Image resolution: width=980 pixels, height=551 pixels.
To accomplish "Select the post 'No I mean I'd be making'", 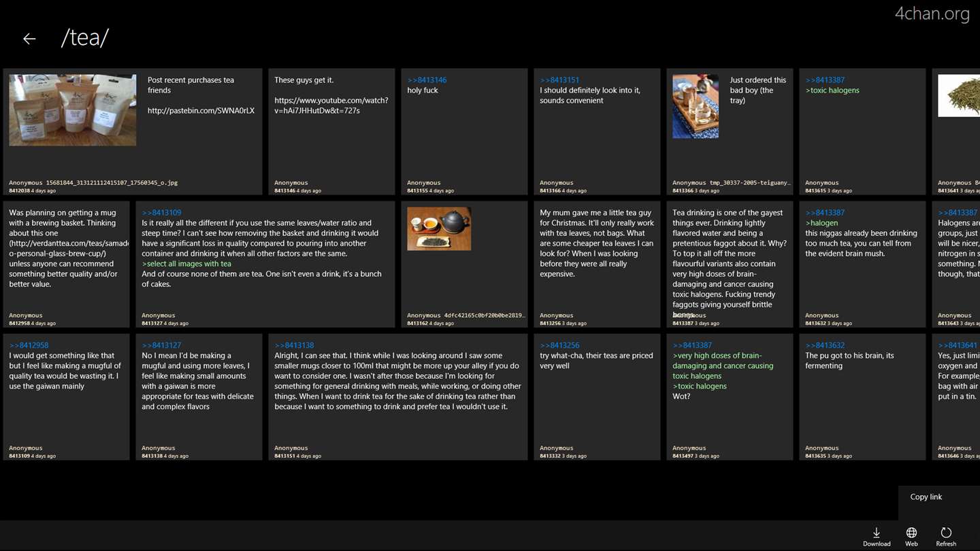I will pyautogui.click(x=199, y=397).
